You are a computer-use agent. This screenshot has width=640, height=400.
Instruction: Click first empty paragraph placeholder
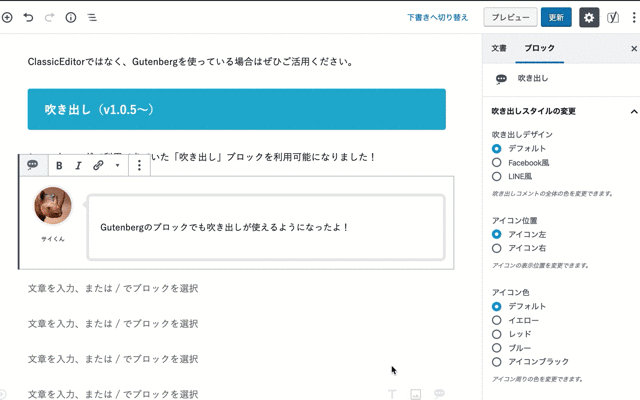[113, 288]
